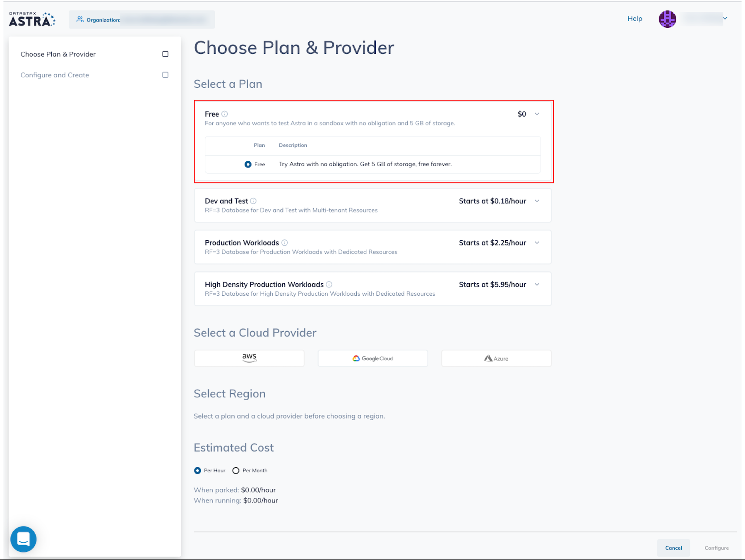
Task: Click the Starts at $5.95/hour price
Action: [x=493, y=285]
